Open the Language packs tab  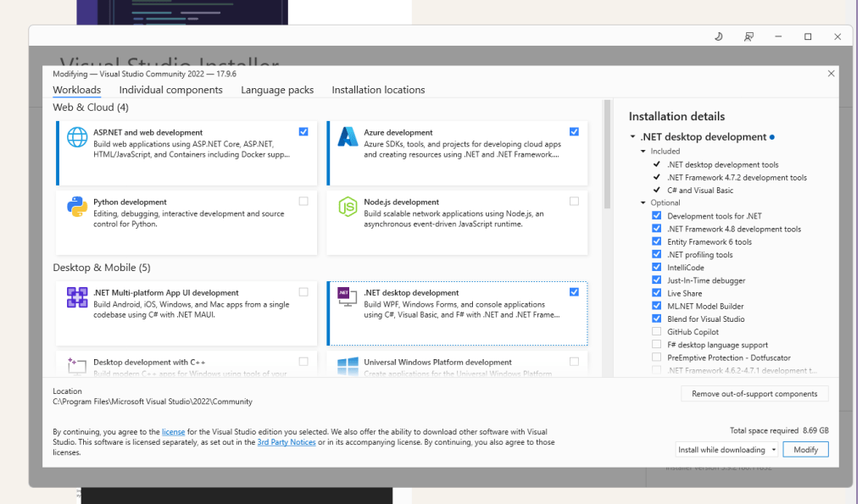pos(277,90)
